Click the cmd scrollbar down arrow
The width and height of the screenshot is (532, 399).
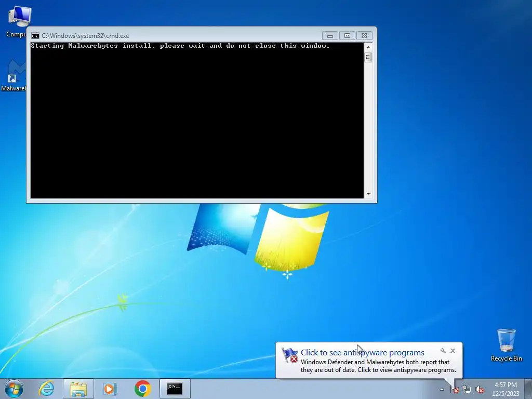(368, 194)
